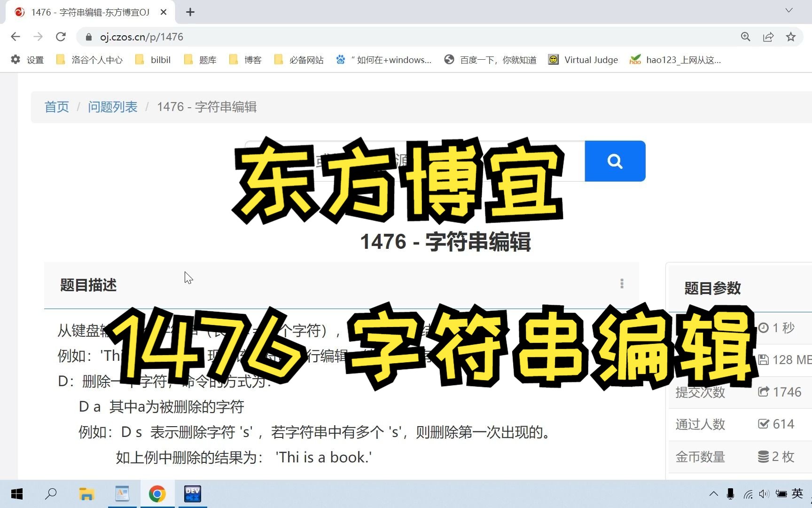This screenshot has width=812, height=508.
Task: Expand hidden system tray icons
Action: (x=713, y=494)
